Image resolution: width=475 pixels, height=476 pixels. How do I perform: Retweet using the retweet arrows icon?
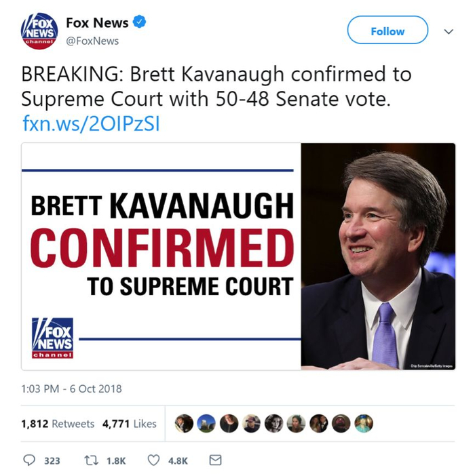click(x=89, y=460)
